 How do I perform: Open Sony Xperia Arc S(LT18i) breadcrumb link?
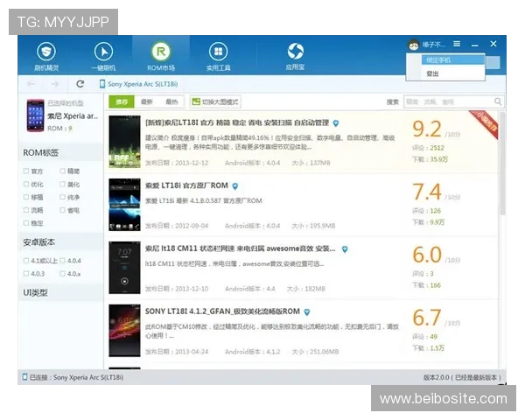point(143,84)
